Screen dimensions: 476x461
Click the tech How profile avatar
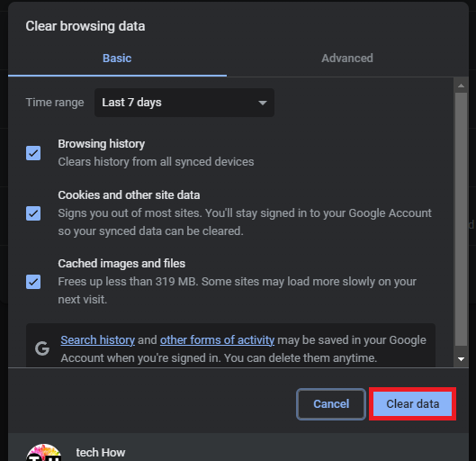pyautogui.click(x=44, y=453)
